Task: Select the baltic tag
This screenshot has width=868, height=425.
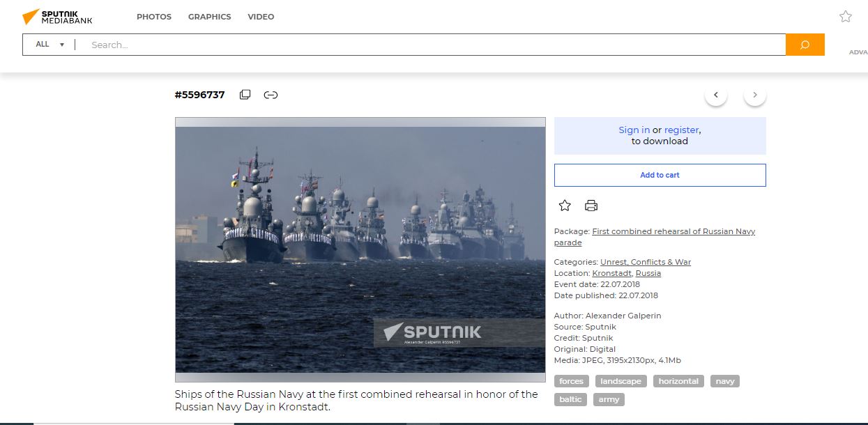Action: coord(571,399)
